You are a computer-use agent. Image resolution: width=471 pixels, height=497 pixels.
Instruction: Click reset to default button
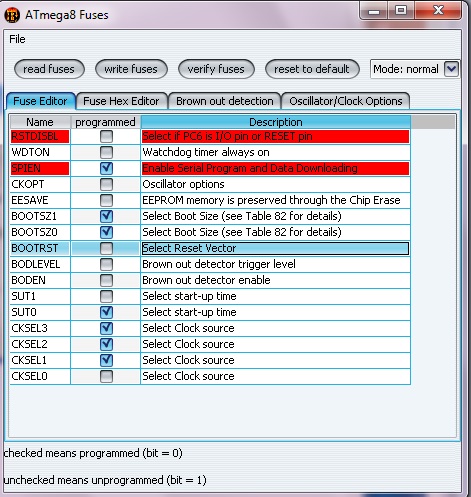pyautogui.click(x=312, y=69)
